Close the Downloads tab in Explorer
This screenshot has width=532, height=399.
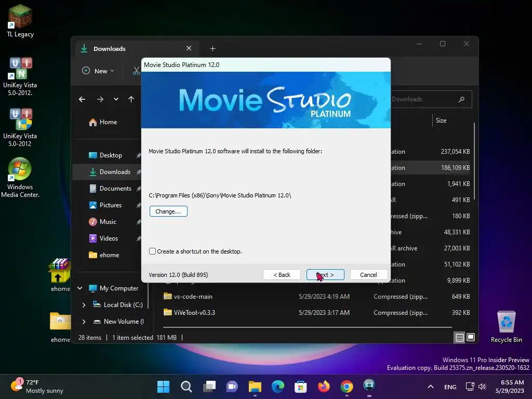(189, 48)
